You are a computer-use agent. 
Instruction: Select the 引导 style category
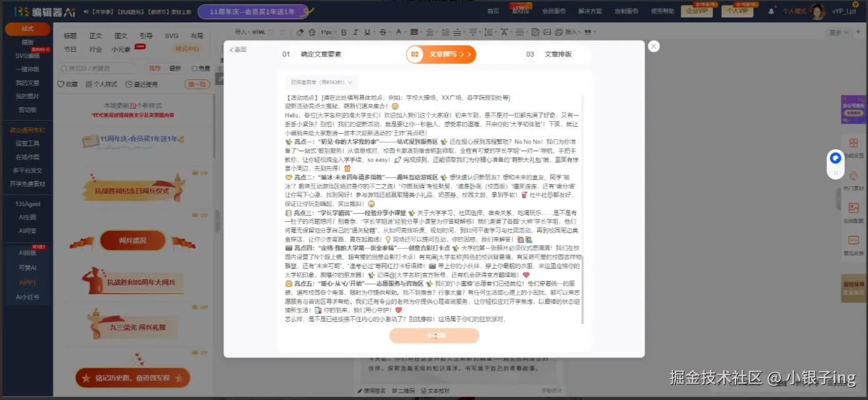tap(146, 36)
